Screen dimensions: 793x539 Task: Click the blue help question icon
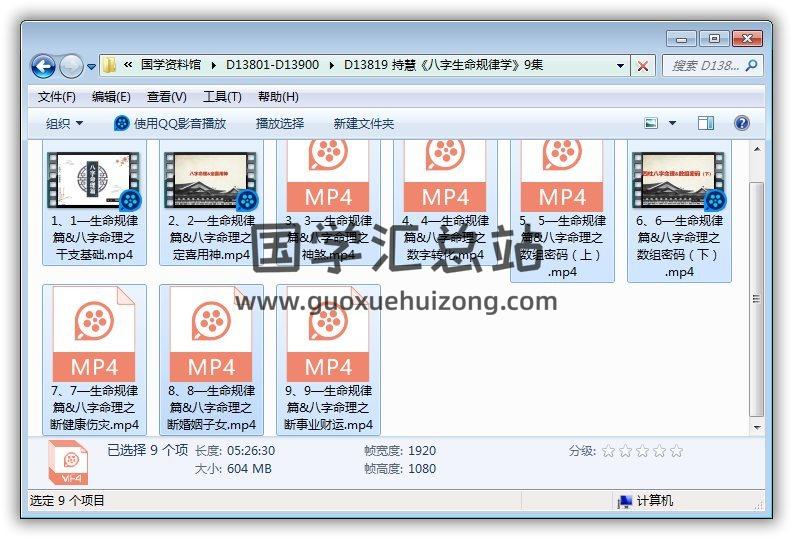click(741, 123)
